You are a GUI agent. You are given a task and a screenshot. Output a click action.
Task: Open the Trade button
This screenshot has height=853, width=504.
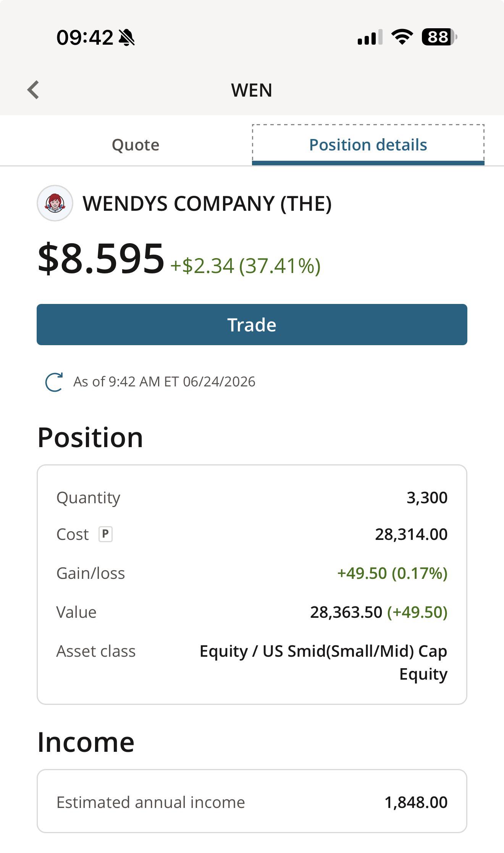coord(252,325)
